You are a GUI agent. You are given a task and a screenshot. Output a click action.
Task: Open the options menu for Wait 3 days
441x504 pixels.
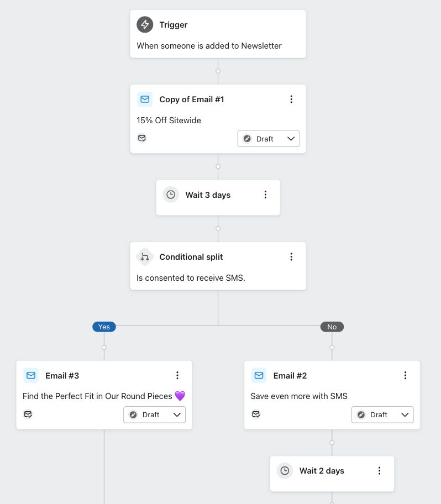coord(265,195)
